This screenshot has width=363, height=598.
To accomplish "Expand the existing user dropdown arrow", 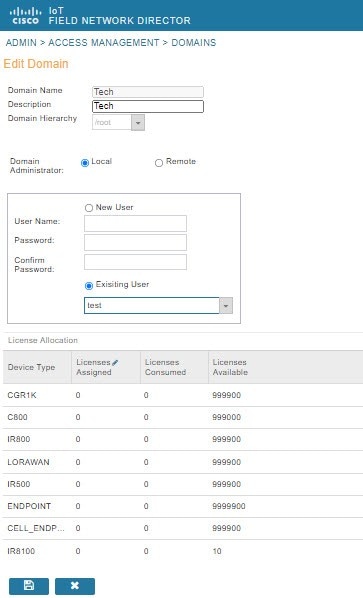I will (x=226, y=305).
